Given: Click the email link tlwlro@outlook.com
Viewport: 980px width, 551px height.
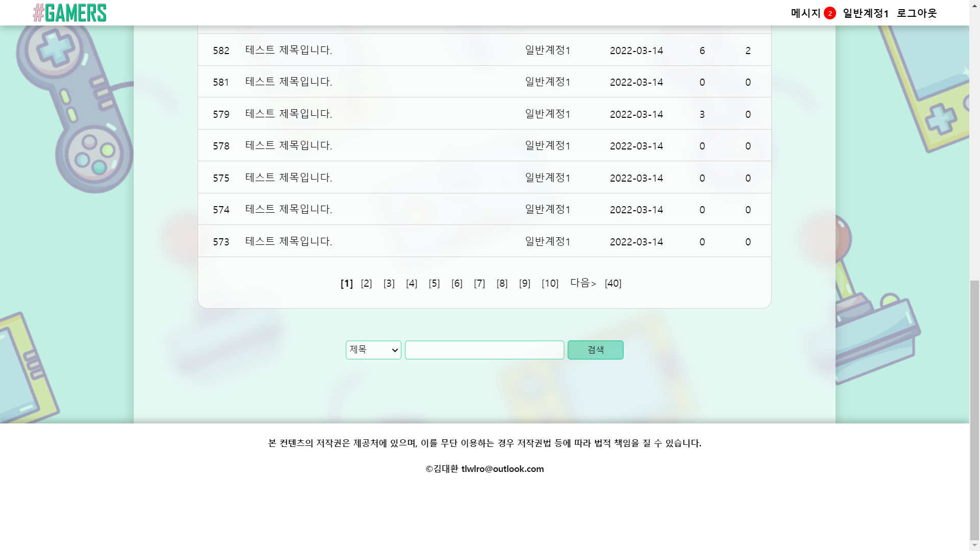Looking at the screenshot, I should 503,468.
